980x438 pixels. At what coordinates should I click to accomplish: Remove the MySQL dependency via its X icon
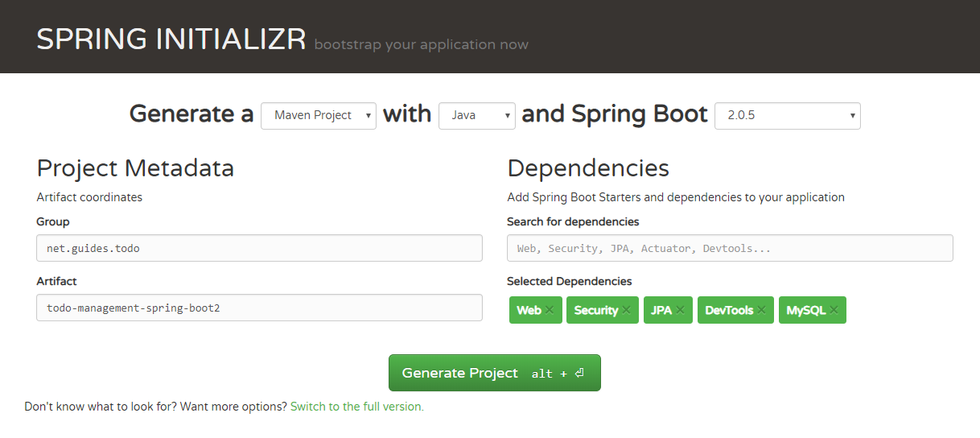834,310
